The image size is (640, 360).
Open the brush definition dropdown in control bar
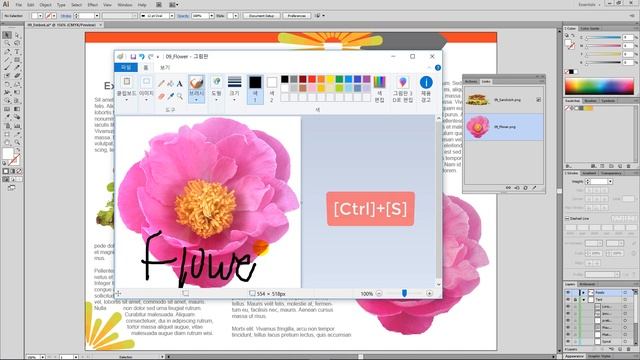click(172, 16)
